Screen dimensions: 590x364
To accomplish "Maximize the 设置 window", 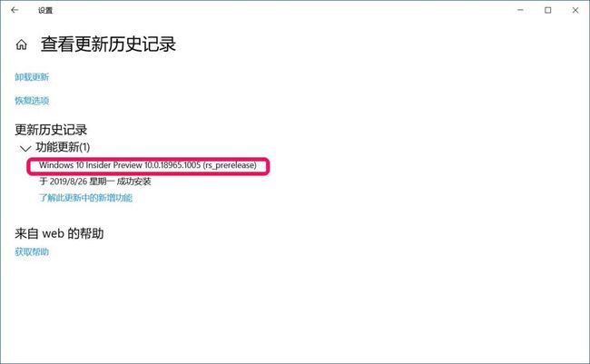I will tap(548, 10).
